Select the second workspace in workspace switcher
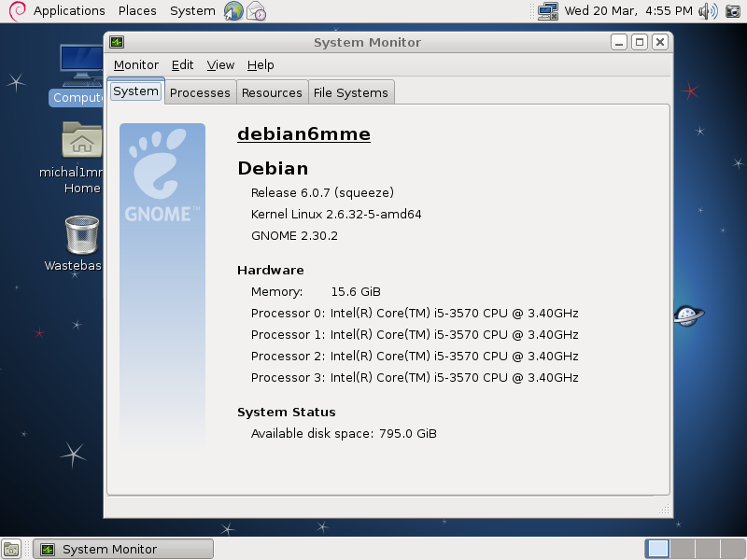Viewport: 747px width, 560px height. click(683, 549)
